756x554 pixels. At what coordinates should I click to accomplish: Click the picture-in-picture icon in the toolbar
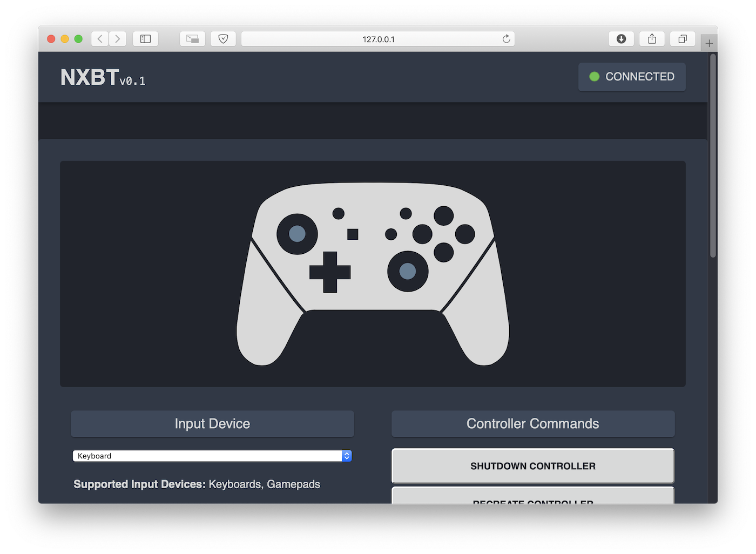192,38
